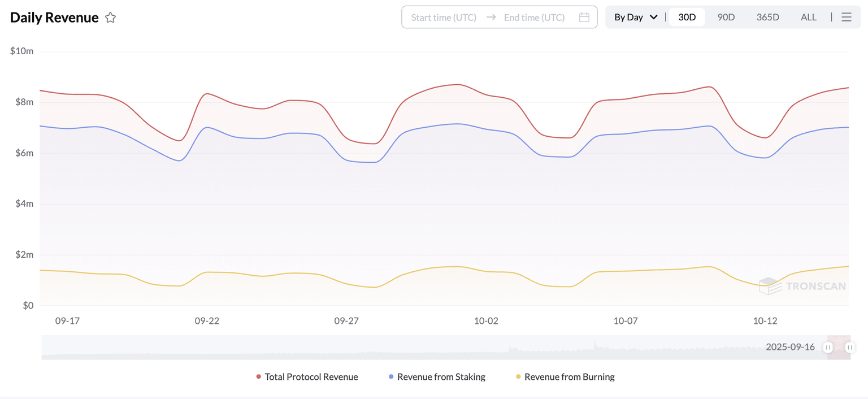Select the 30D time range tab
Viewport: 868px width, 399px height.
coord(687,17)
